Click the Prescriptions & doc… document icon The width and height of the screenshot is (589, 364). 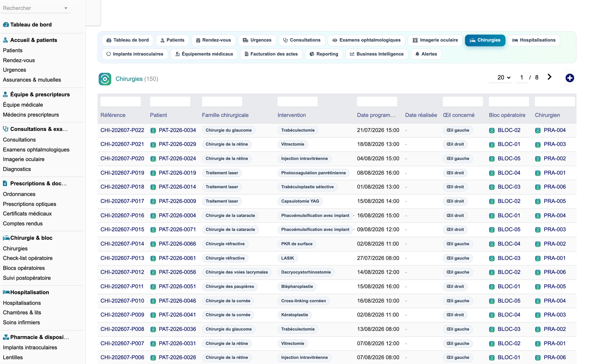5,184
